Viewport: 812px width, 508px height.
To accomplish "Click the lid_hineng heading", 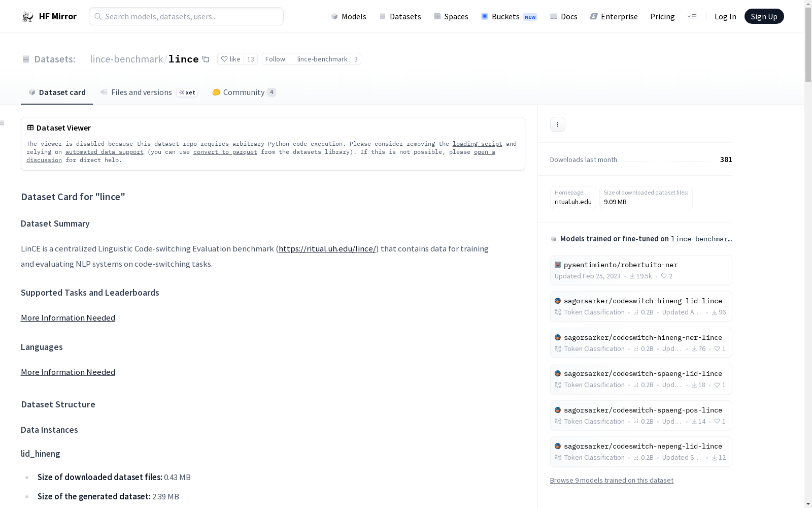I will coord(41,454).
